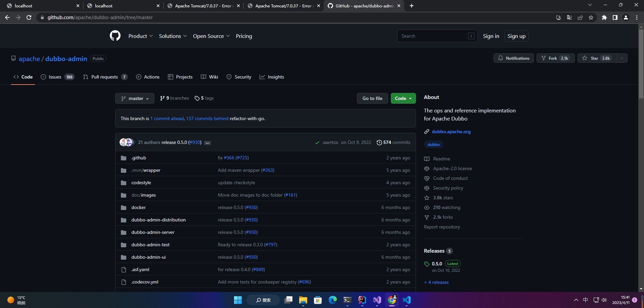Click the GitHub Octocat logo
Screen dimensions: 644x308
(115, 36)
